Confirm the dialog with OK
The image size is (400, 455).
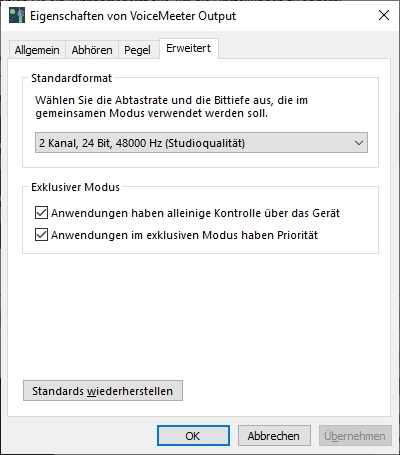pyautogui.click(x=193, y=436)
